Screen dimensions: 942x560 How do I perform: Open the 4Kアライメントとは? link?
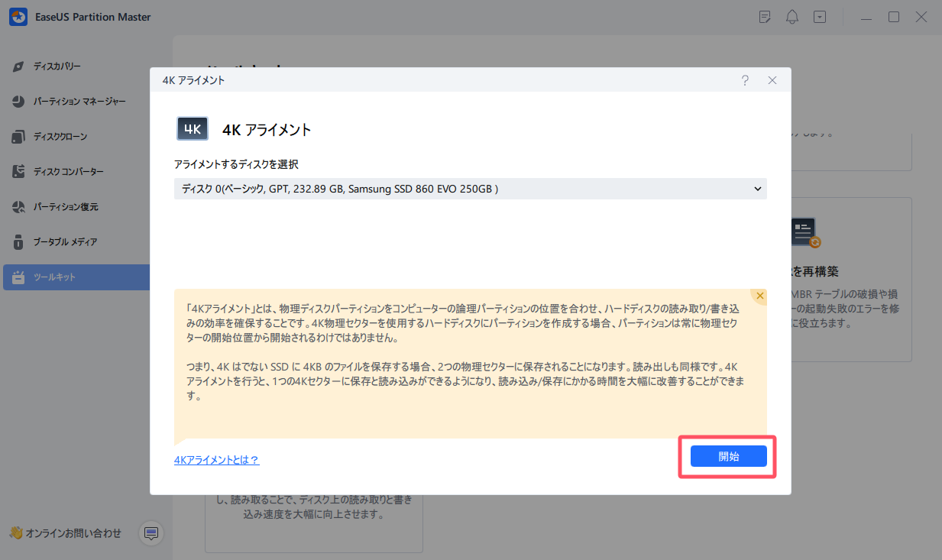point(217,460)
